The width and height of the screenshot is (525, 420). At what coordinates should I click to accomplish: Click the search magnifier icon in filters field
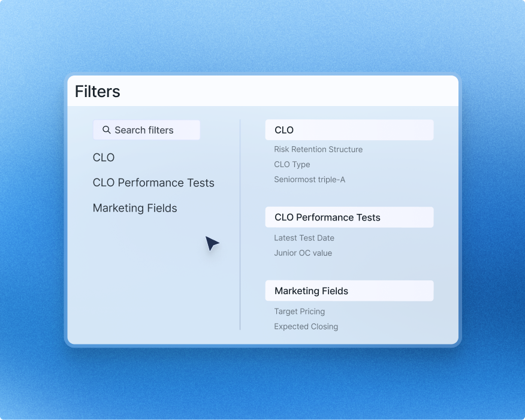[107, 130]
